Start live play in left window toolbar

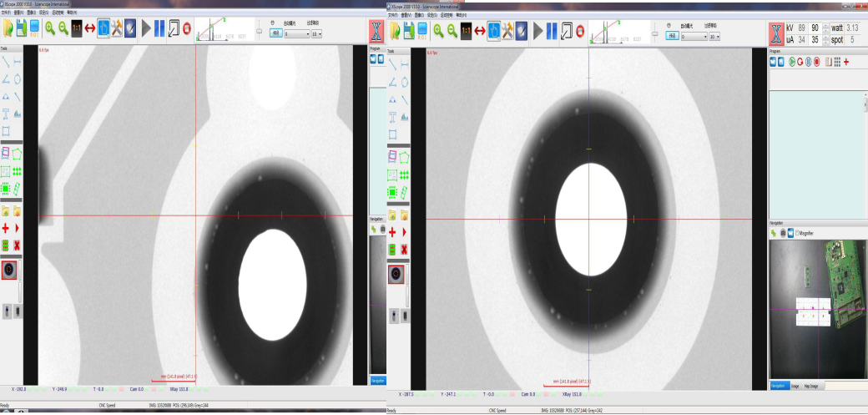click(146, 29)
